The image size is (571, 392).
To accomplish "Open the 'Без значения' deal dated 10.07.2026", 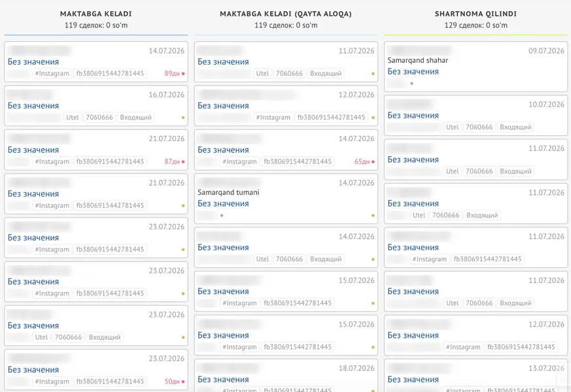I will pyautogui.click(x=413, y=115).
